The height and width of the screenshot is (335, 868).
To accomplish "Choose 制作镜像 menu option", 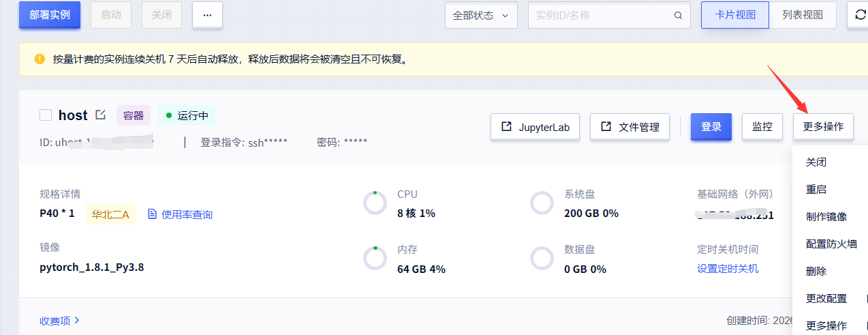I will click(x=826, y=217).
